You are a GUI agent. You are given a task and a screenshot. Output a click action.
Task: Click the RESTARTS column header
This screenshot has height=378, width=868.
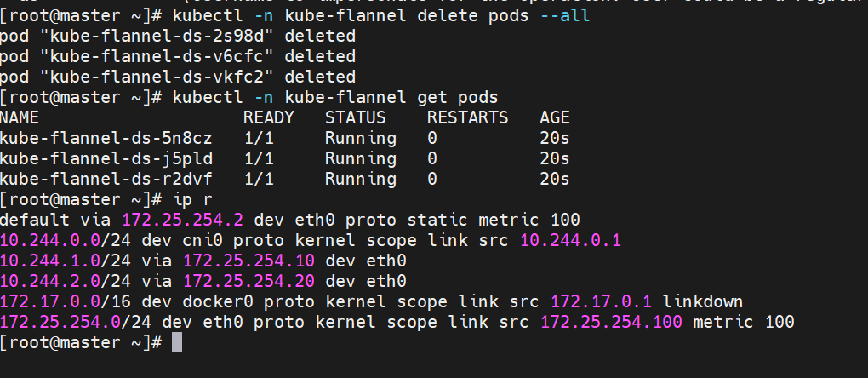[468, 117]
